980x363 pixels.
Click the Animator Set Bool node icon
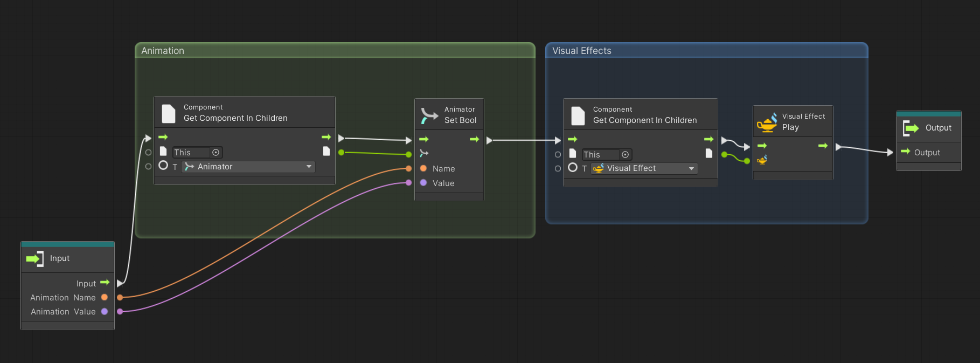click(x=429, y=115)
